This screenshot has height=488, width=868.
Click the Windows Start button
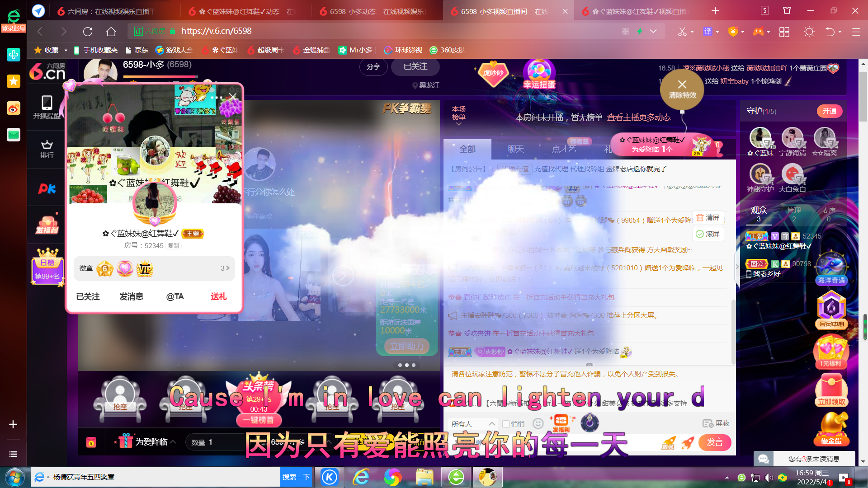[x=14, y=477]
